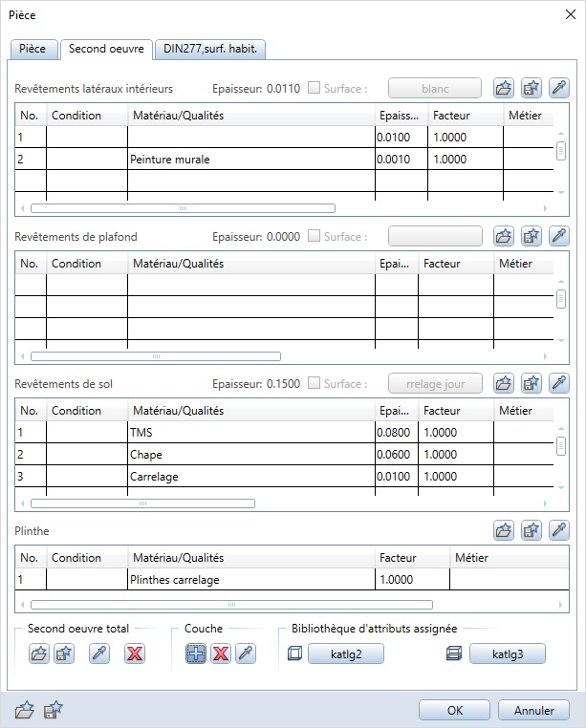
Task: Confirm with the OK button
Action: point(454,711)
